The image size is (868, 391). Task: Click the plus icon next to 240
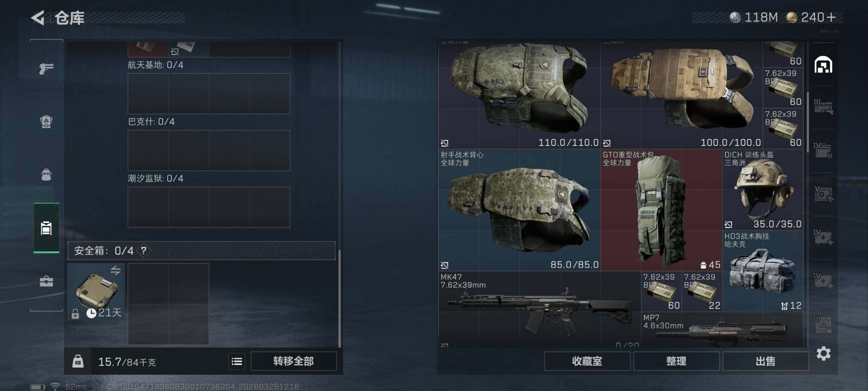point(831,17)
